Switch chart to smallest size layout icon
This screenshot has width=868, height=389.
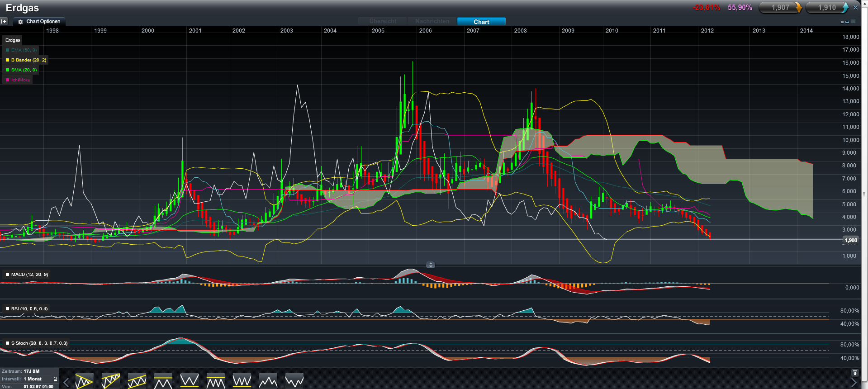(x=842, y=22)
